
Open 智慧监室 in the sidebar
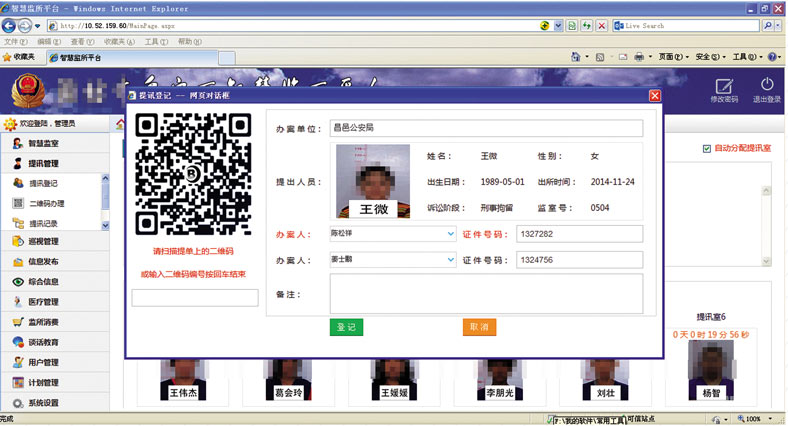click(x=55, y=143)
